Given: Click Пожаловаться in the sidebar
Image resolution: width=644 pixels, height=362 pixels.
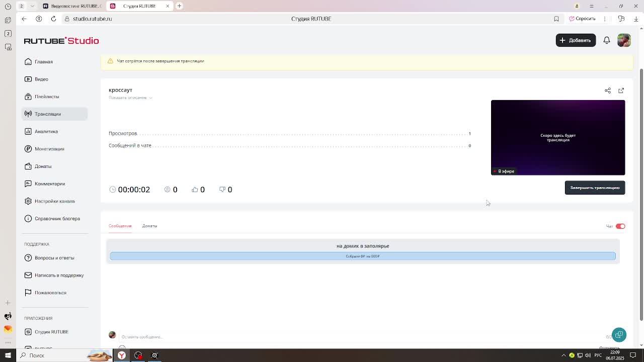Looking at the screenshot, I should [54, 293].
